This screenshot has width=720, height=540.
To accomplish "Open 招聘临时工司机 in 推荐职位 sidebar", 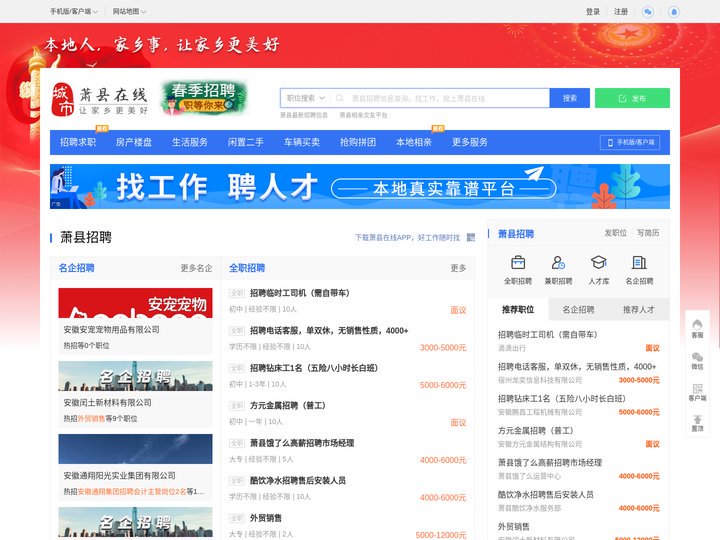I will pyautogui.click(x=547, y=335).
